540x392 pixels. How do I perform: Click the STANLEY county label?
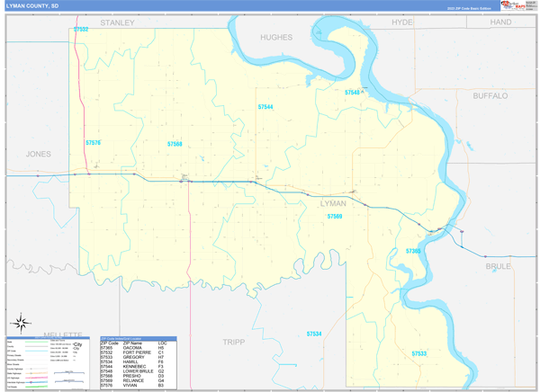117,22
